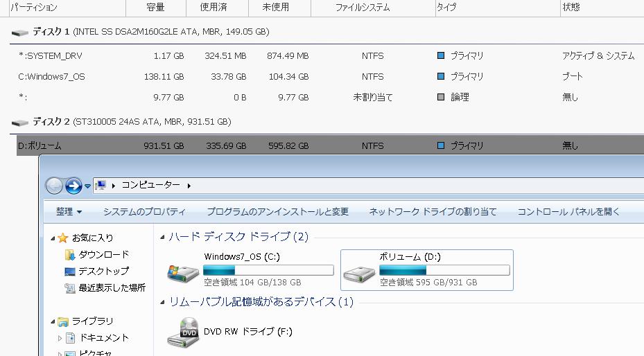
Task: Collapse the お気に入り tree section
Action: pyautogui.click(x=53, y=238)
